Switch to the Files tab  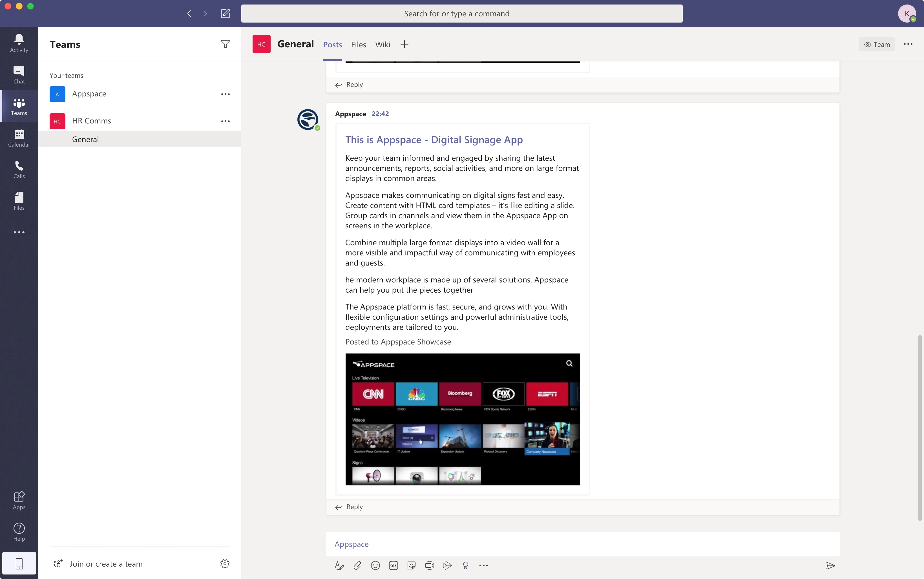(359, 45)
